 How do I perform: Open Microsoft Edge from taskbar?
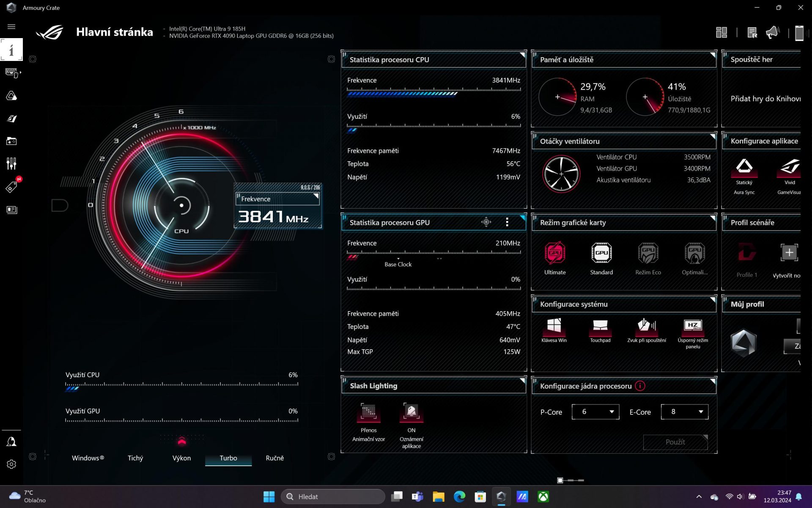tap(459, 497)
